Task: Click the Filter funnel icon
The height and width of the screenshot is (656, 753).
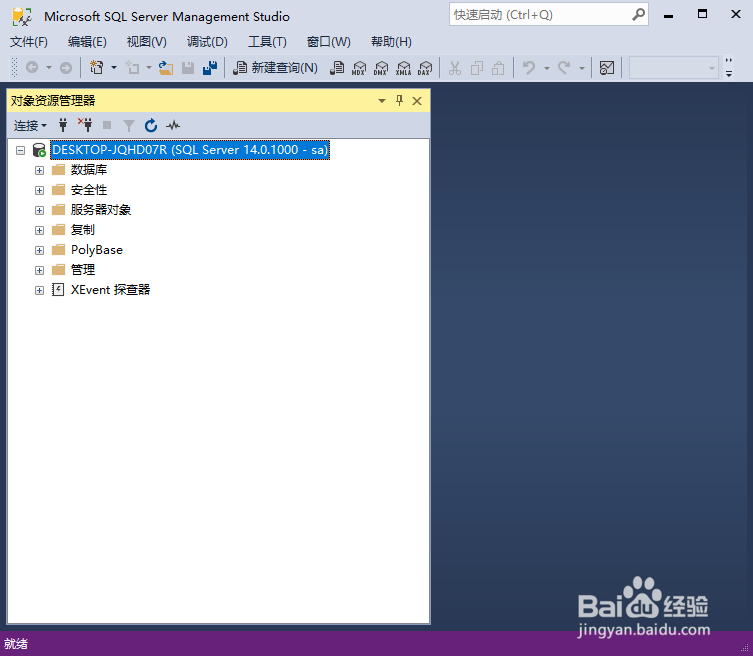Action: click(129, 126)
